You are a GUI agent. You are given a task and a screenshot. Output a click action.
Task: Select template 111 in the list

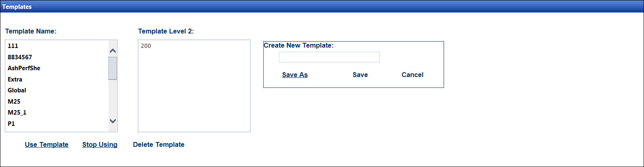coord(13,46)
